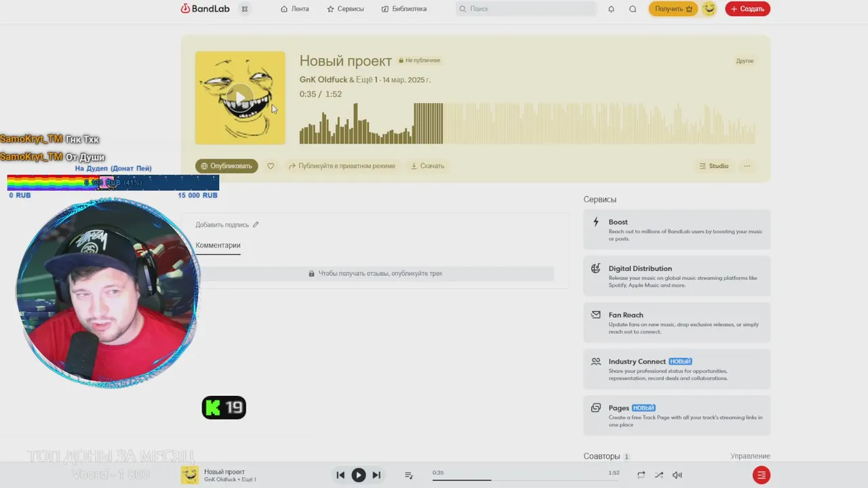
Task: Click the Fan Reach envelope icon
Action: click(x=596, y=314)
